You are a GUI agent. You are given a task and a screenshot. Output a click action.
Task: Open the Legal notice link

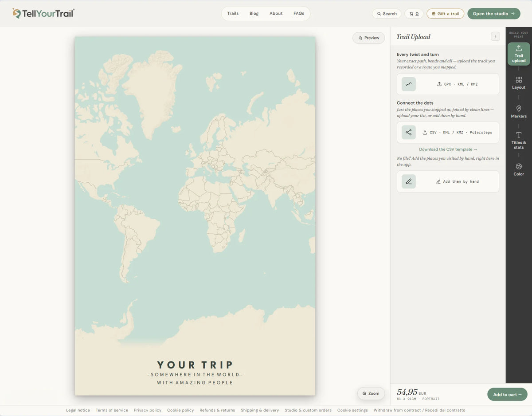pyautogui.click(x=78, y=410)
